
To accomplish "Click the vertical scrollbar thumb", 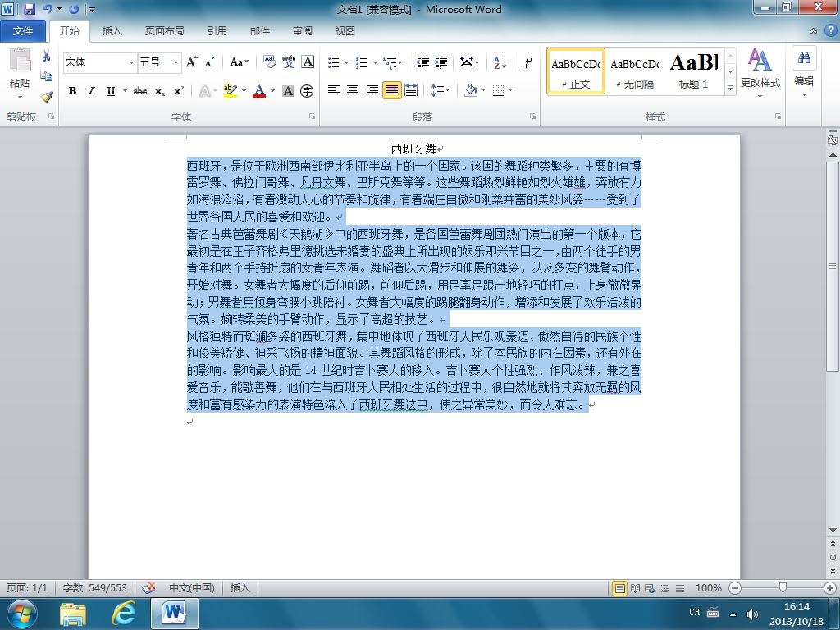I will click(833, 267).
